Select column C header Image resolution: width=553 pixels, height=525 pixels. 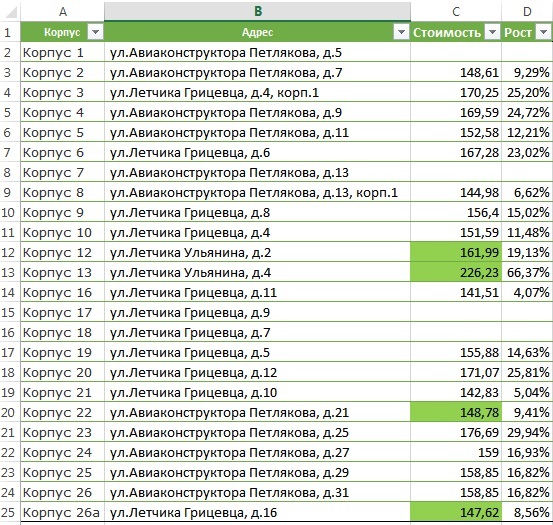(456, 12)
